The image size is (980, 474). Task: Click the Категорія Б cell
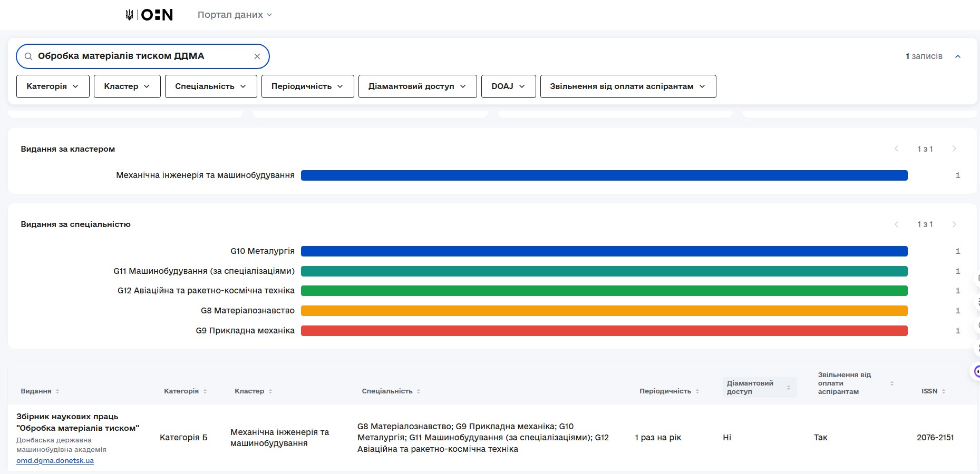coord(183,438)
